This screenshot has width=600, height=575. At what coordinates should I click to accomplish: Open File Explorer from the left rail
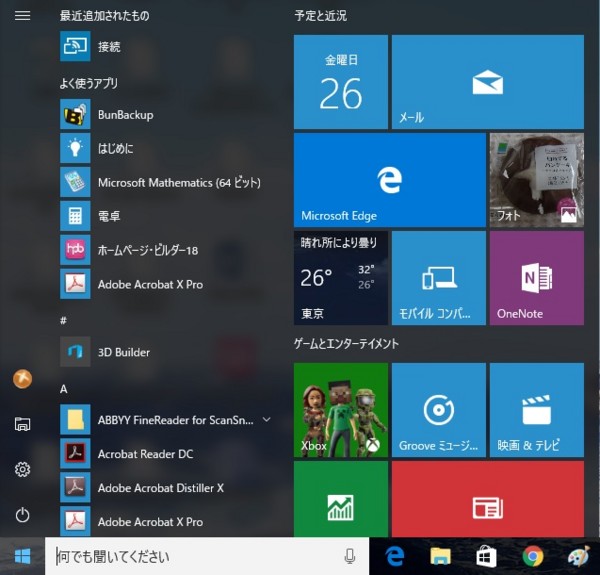click(23, 424)
